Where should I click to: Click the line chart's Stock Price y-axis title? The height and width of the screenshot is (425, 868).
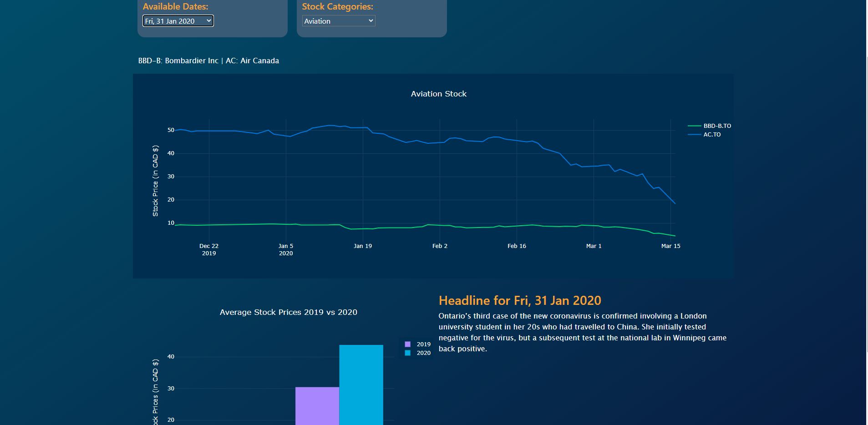(x=155, y=181)
